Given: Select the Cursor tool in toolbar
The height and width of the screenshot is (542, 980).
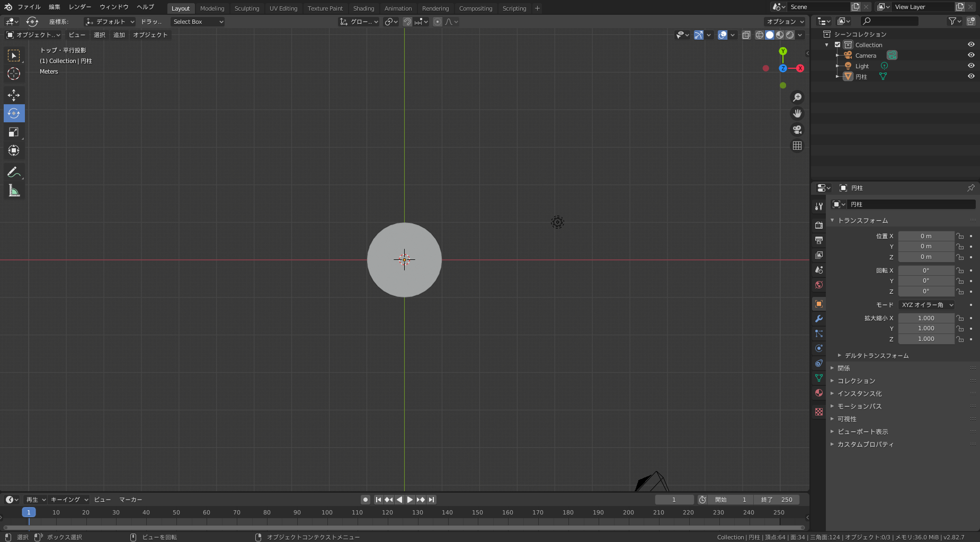Looking at the screenshot, I should coord(14,74).
